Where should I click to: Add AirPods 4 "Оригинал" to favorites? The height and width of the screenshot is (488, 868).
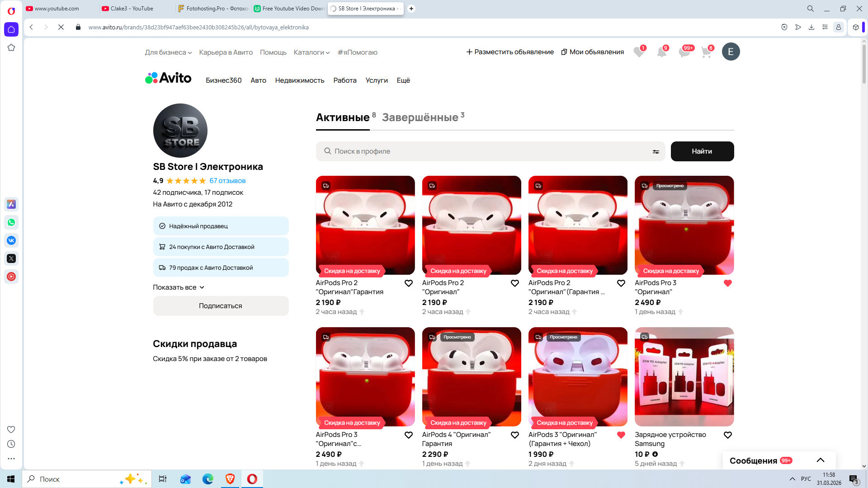pos(514,435)
